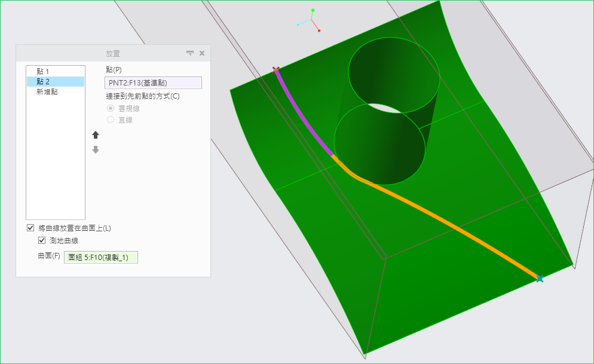The height and width of the screenshot is (364, 594).
Task: Click the move point down arrow
Action: click(x=96, y=150)
